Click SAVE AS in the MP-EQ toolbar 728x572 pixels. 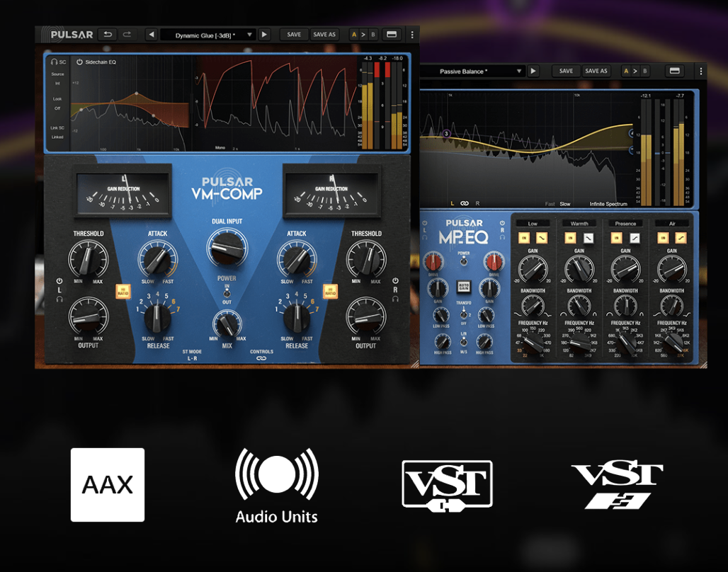pyautogui.click(x=596, y=71)
